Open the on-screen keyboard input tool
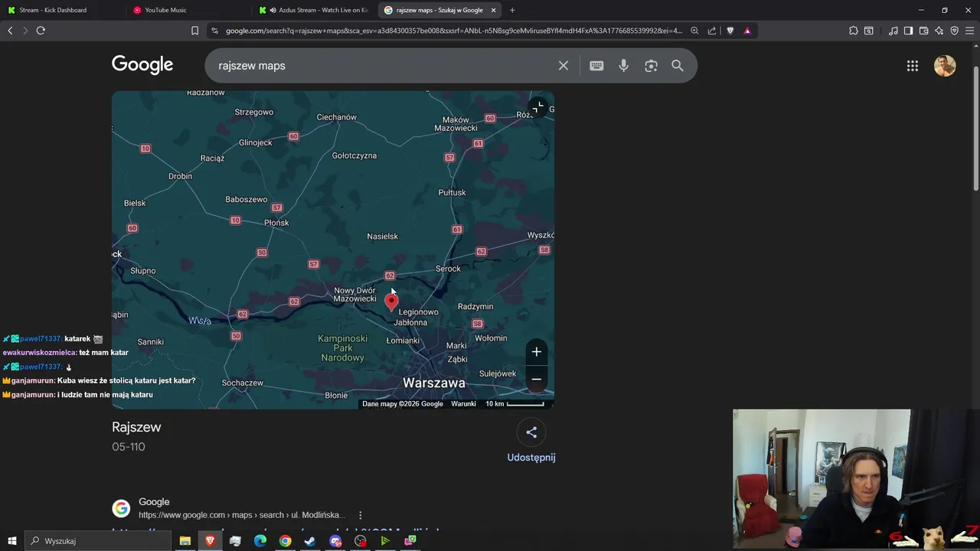The image size is (980, 551). coord(596,66)
